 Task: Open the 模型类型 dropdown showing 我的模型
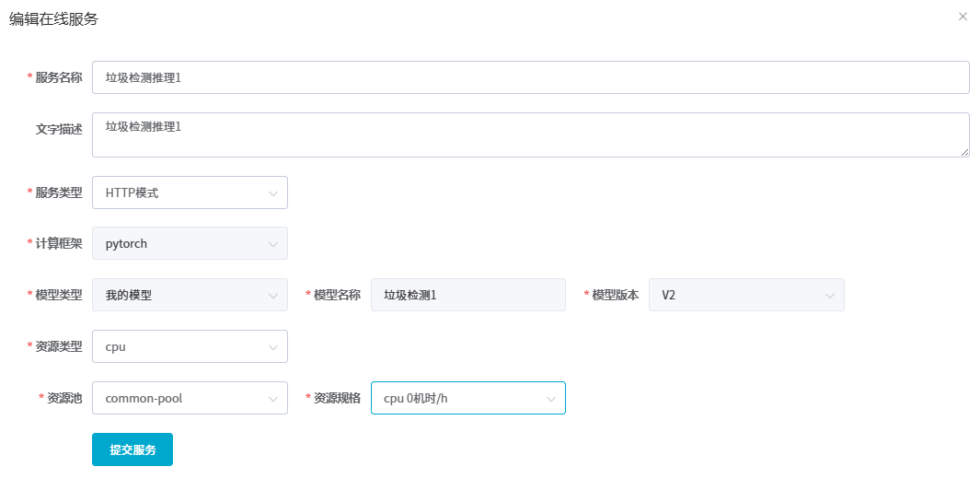(190, 296)
